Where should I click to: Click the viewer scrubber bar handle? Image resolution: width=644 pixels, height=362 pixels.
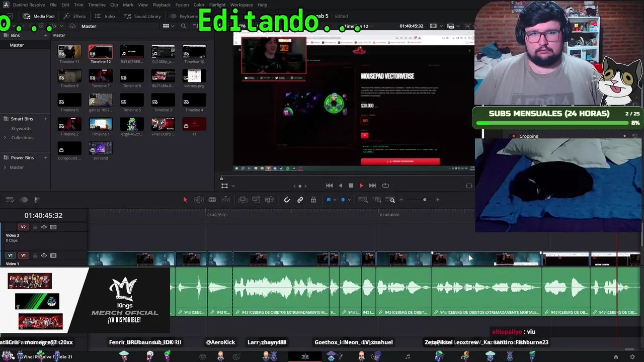pos(221,178)
